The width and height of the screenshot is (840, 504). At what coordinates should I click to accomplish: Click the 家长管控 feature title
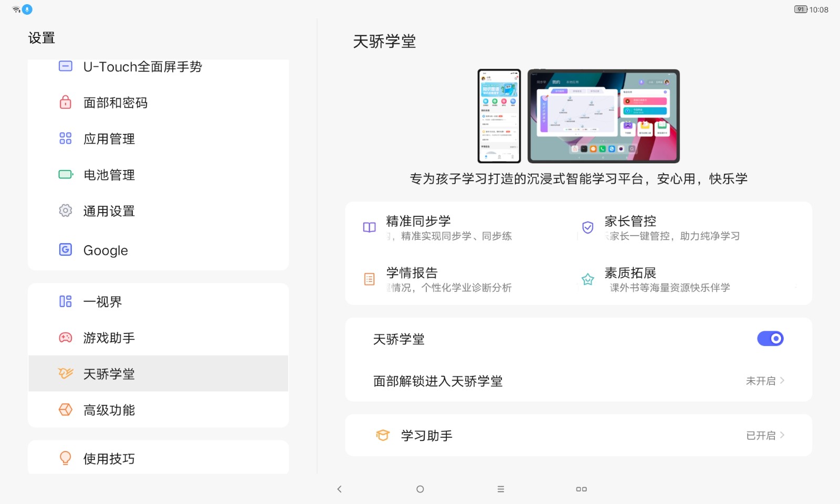(630, 221)
